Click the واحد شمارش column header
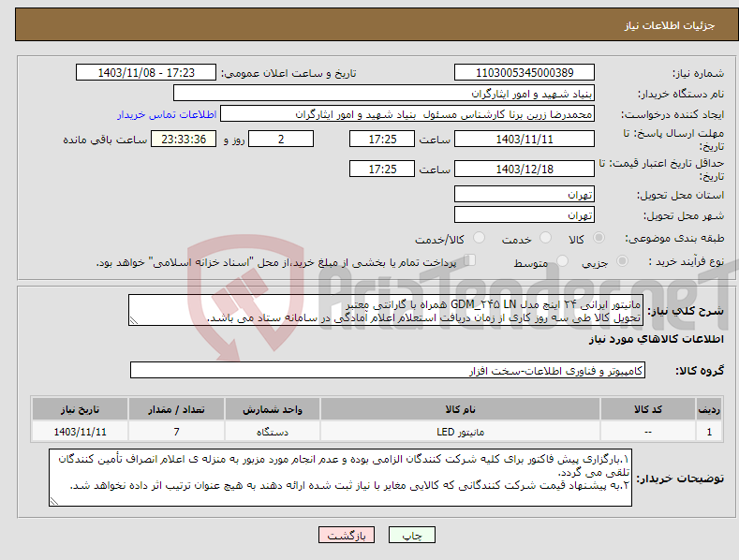Viewport: 739px width, 560px height. (x=273, y=409)
